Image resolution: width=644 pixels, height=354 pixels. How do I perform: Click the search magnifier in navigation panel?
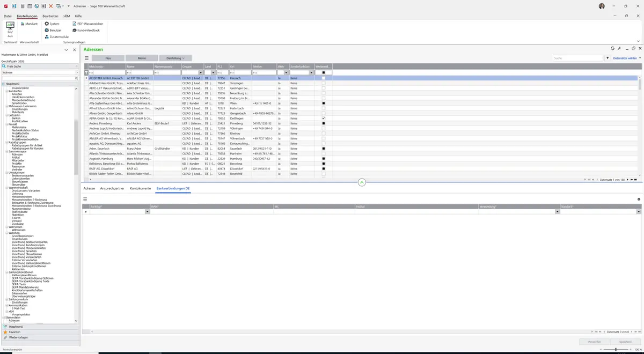(x=77, y=78)
